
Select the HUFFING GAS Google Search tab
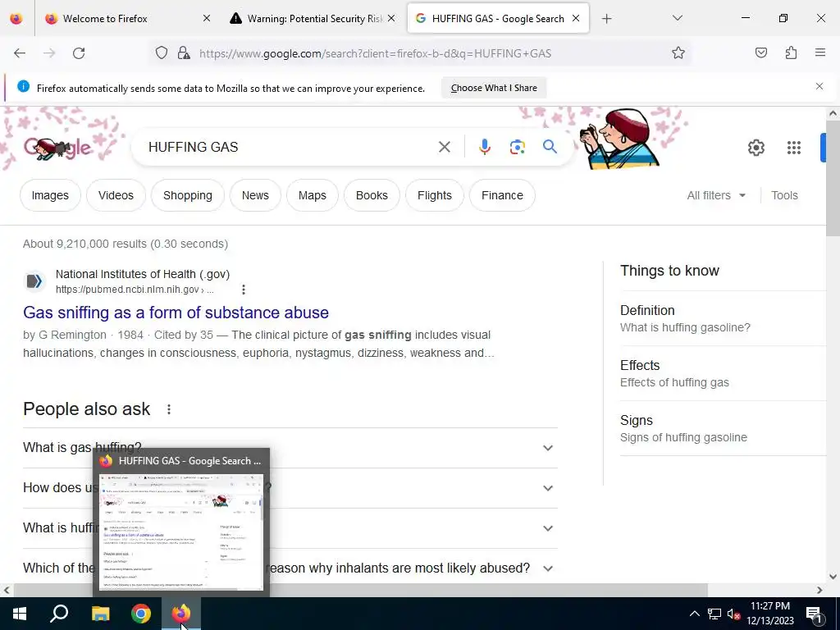pyautogui.click(x=498, y=19)
